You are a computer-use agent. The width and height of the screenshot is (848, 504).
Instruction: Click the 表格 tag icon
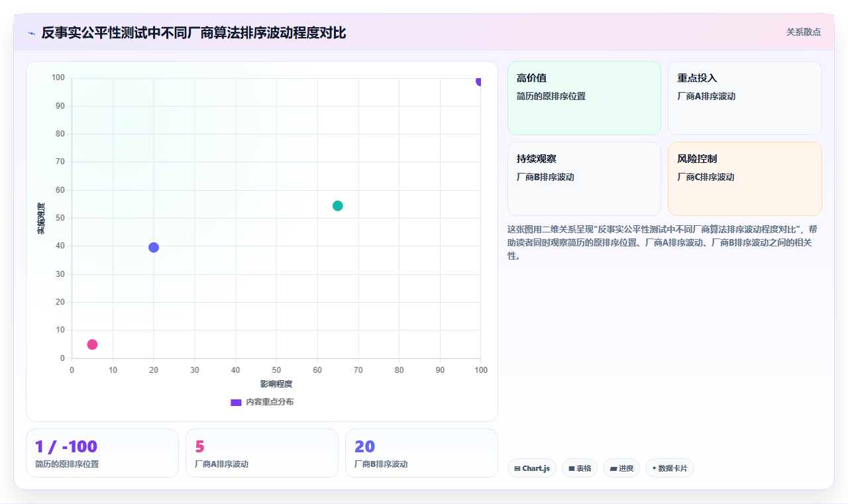pyautogui.click(x=572, y=468)
